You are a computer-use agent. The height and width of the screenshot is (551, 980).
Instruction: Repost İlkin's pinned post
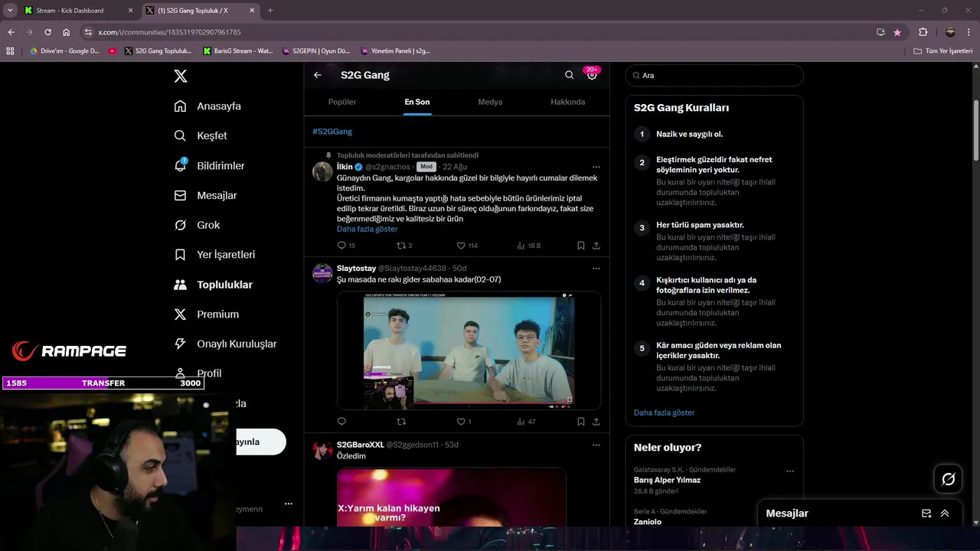(x=400, y=246)
